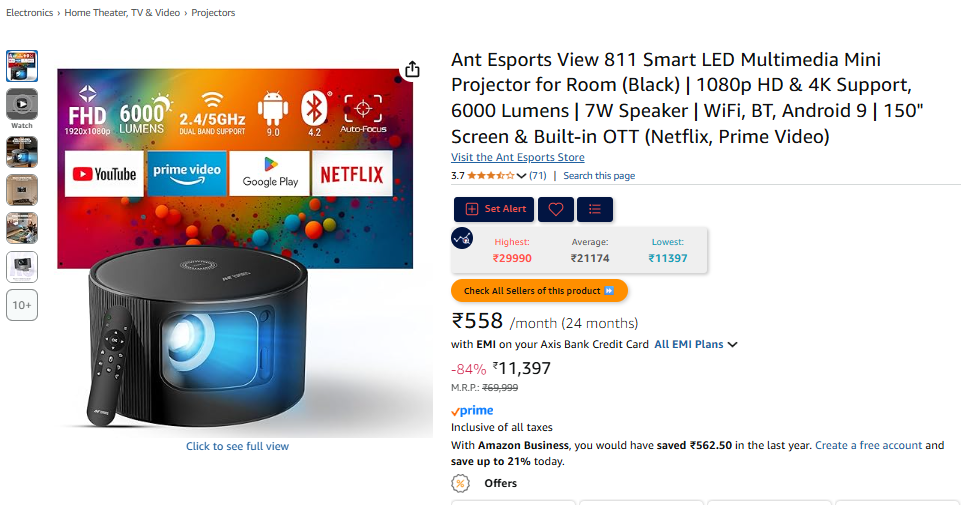Screen dimensions: 975x505
Task: Click the heart wishlist button
Action: 556,209
